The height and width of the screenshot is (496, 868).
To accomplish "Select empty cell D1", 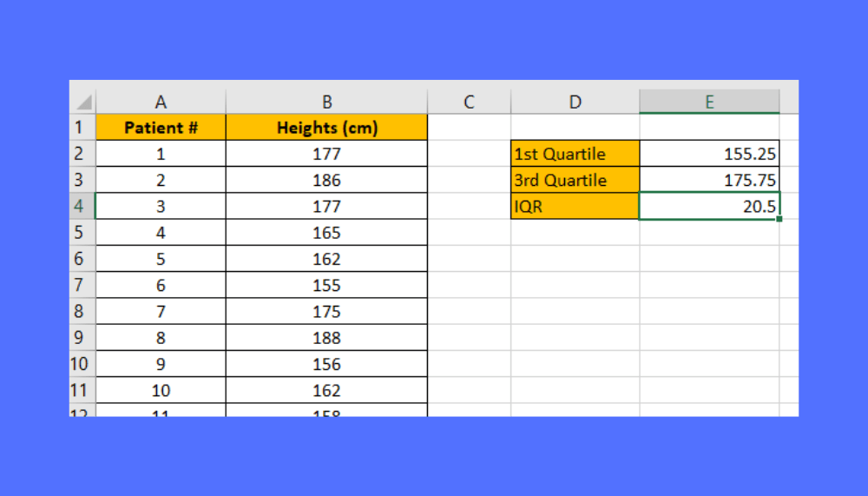I will click(575, 128).
